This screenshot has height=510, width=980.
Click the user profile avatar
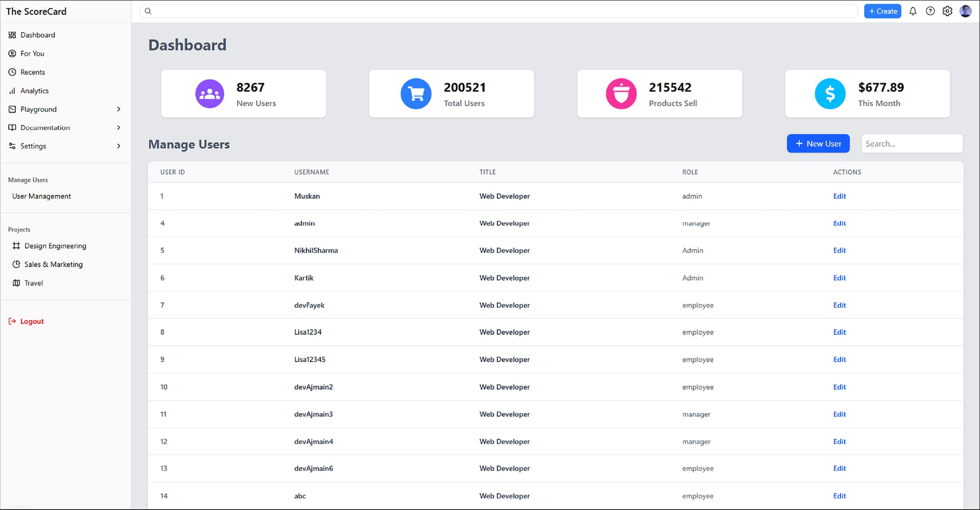point(965,11)
